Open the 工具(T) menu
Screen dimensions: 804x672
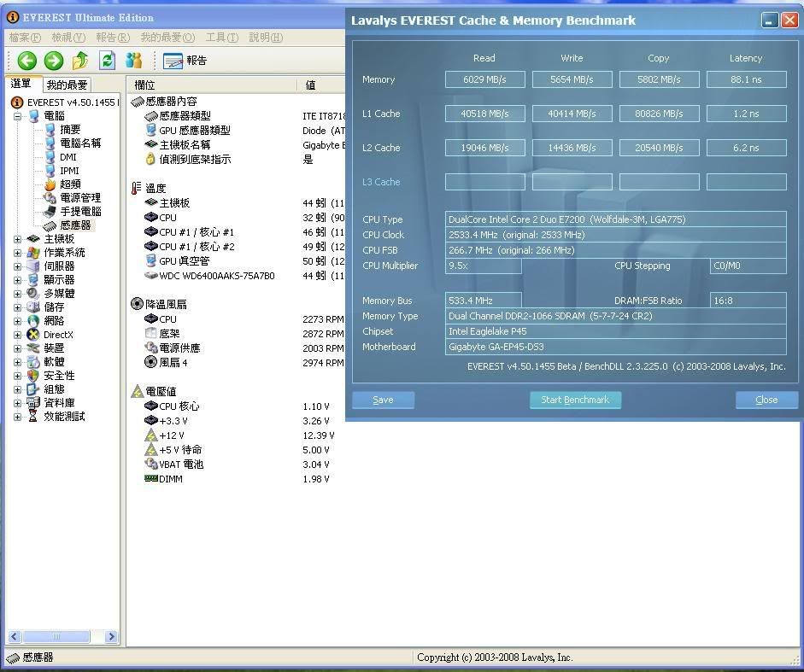[222, 38]
